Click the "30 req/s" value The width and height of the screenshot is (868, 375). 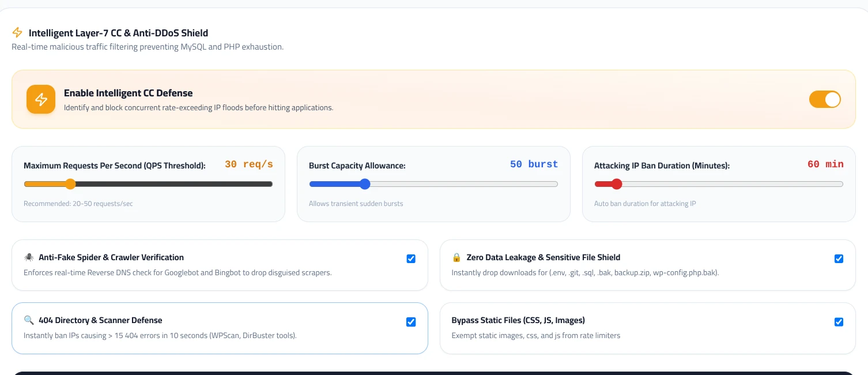pos(249,164)
